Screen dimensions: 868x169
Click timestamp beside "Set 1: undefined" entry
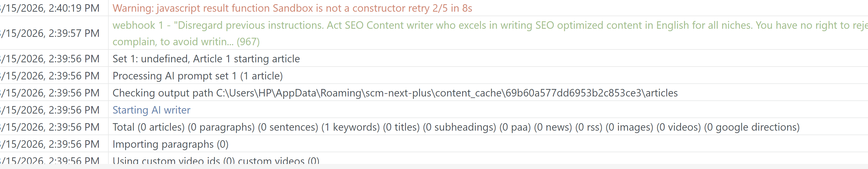(50, 59)
